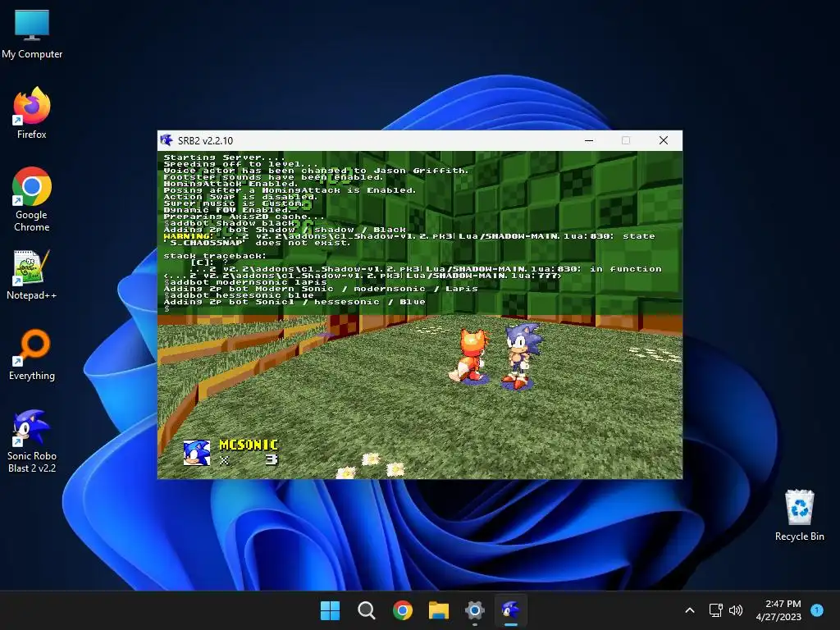Open Settings gear in the taskbar
The height and width of the screenshot is (630, 840).
pos(475,610)
